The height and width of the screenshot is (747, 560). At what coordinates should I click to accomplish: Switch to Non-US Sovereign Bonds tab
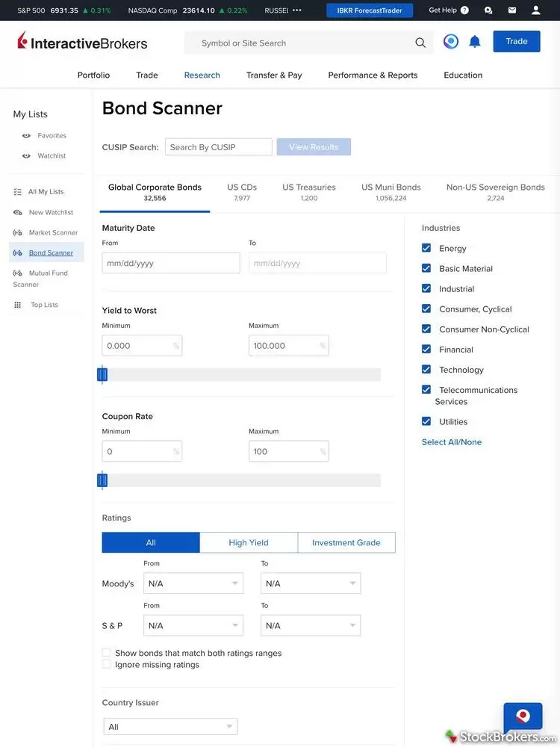[x=495, y=192]
